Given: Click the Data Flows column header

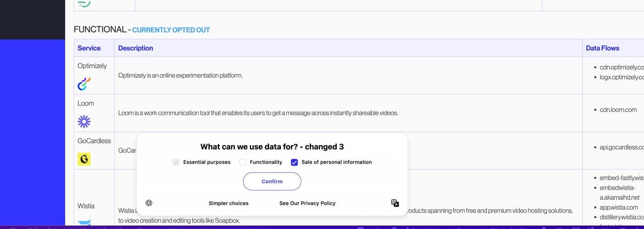Looking at the screenshot, I should tap(602, 48).
